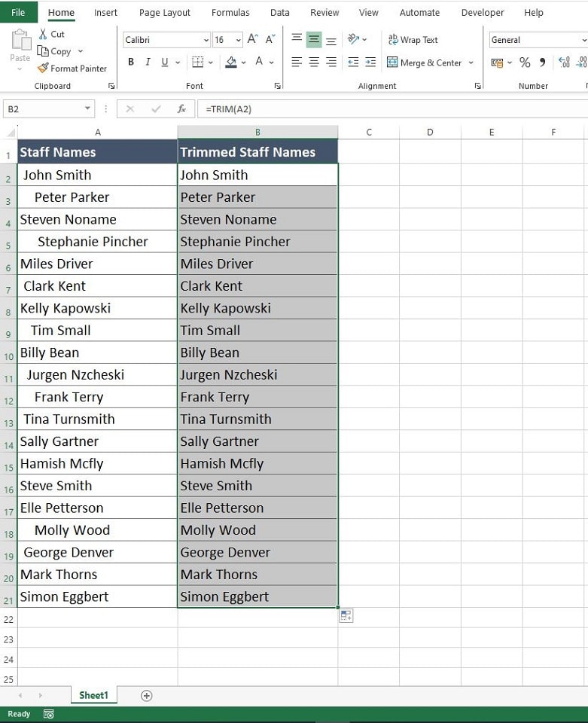Viewport: 588px width, 723px height.
Task: Switch to the Data tab
Action: tap(280, 13)
